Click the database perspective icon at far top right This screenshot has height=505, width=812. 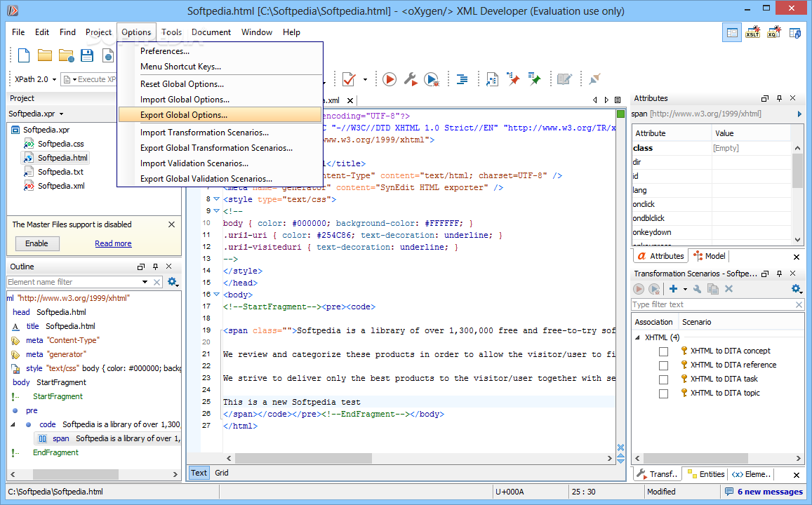coord(795,33)
